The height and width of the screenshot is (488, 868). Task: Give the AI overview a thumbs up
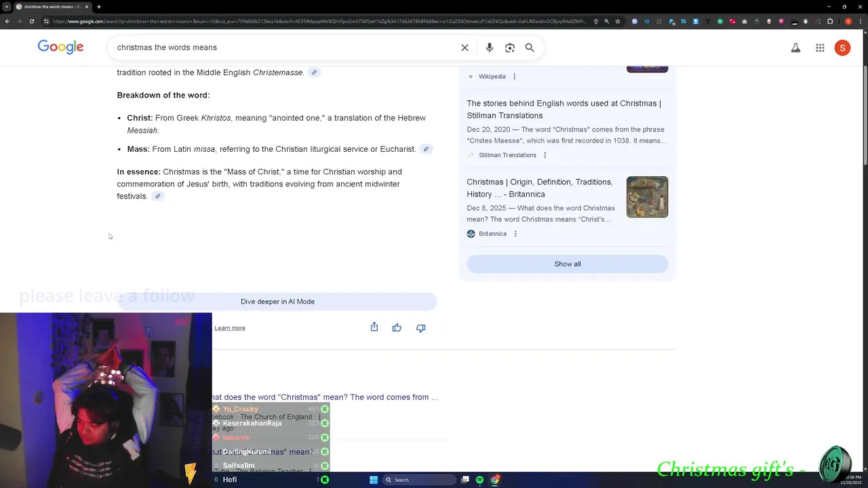tap(397, 328)
